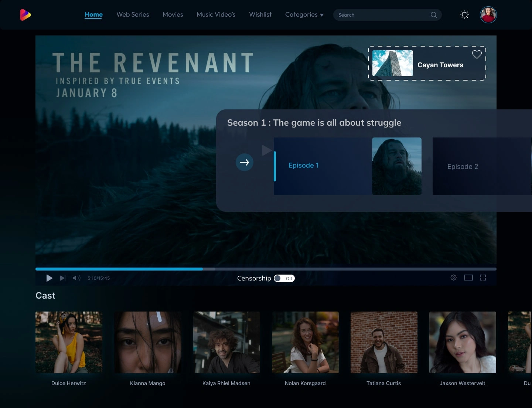Viewport: 532px width, 408px height.
Task: Play the video from player controls
Action: [x=49, y=278]
